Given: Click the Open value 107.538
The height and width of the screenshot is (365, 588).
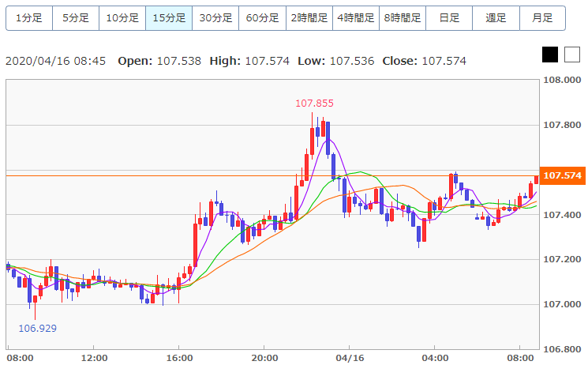Looking at the screenshot, I should tap(179, 61).
